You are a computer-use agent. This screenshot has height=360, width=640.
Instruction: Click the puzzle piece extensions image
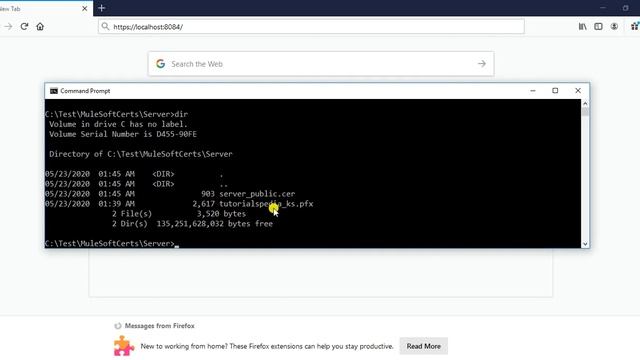point(124,346)
